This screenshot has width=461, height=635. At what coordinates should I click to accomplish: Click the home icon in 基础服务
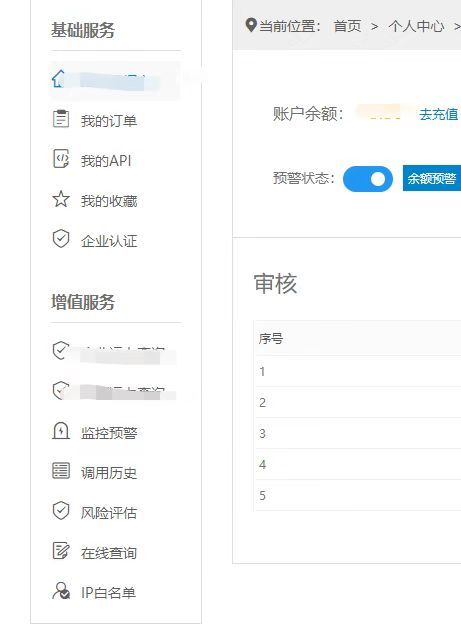[x=59, y=79]
